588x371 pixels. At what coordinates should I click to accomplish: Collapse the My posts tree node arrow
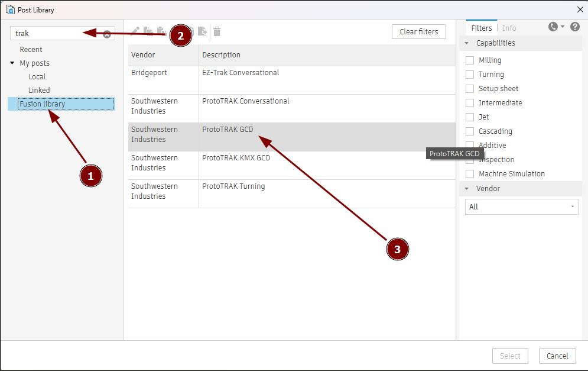click(12, 63)
